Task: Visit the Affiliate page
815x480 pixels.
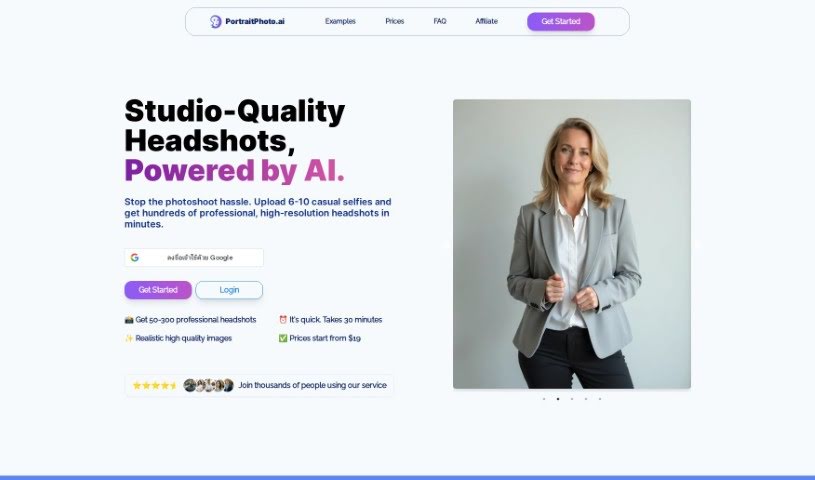Action: pyautogui.click(x=487, y=21)
